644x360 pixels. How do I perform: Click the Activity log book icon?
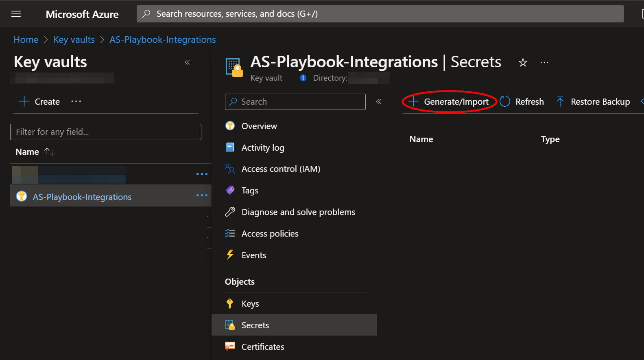point(230,147)
